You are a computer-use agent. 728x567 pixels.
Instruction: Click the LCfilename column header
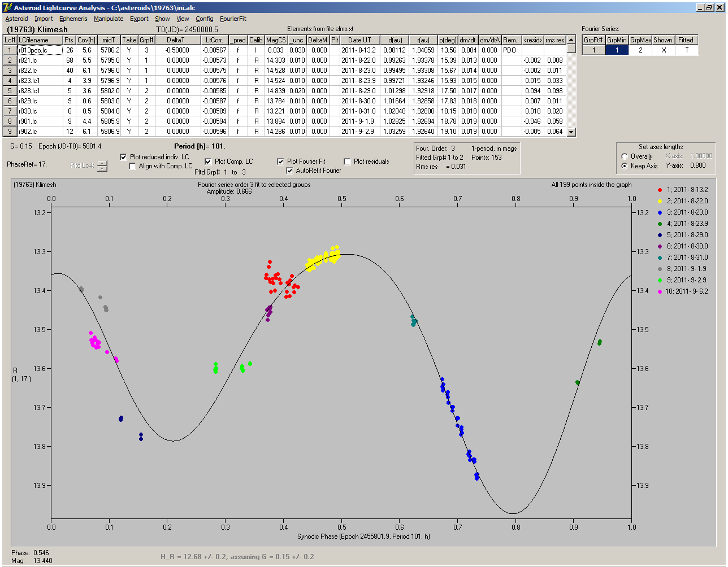(x=39, y=40)
